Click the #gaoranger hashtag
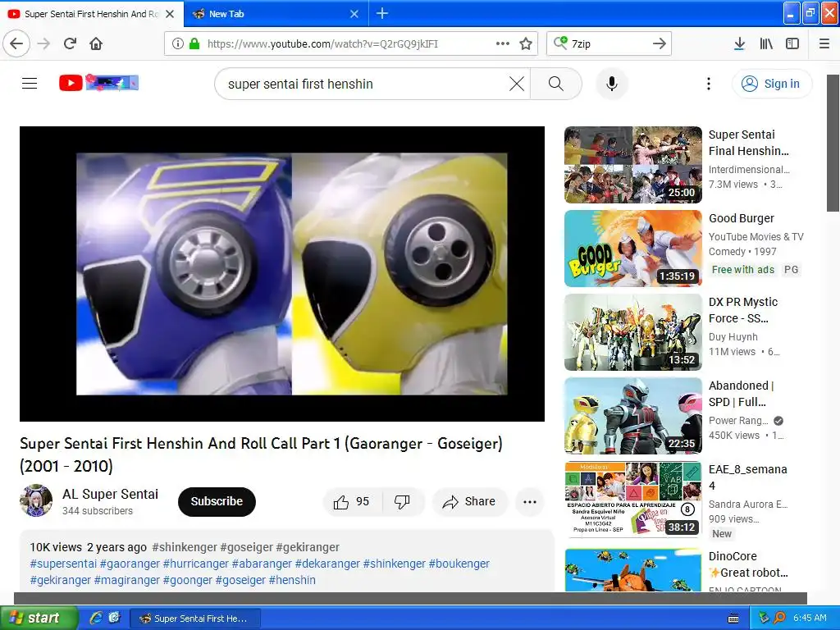Image resolution: width=840 pixels, height=630 pixels. click(130, 564)
